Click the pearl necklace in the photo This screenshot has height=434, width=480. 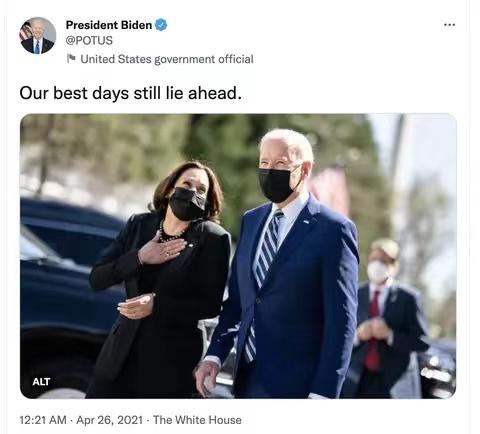click(x=168, y=234)
